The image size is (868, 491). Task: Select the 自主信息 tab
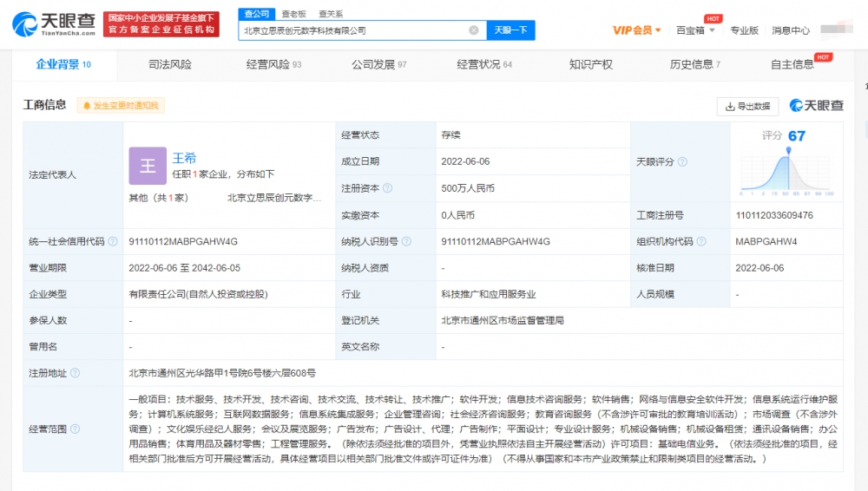tap(792, 65)
